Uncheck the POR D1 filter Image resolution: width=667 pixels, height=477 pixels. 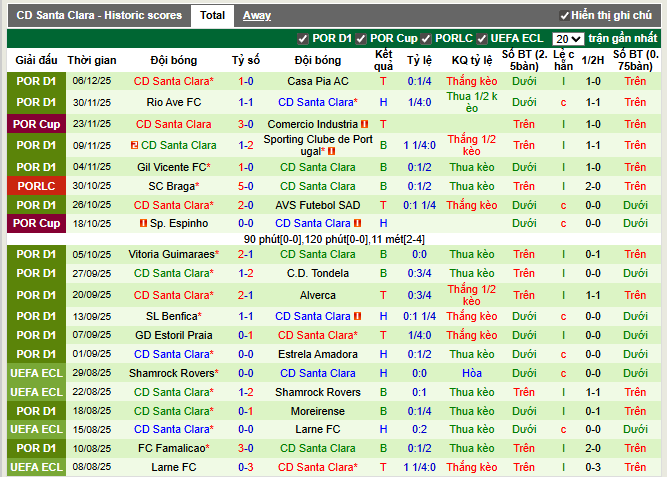(303, 39)
